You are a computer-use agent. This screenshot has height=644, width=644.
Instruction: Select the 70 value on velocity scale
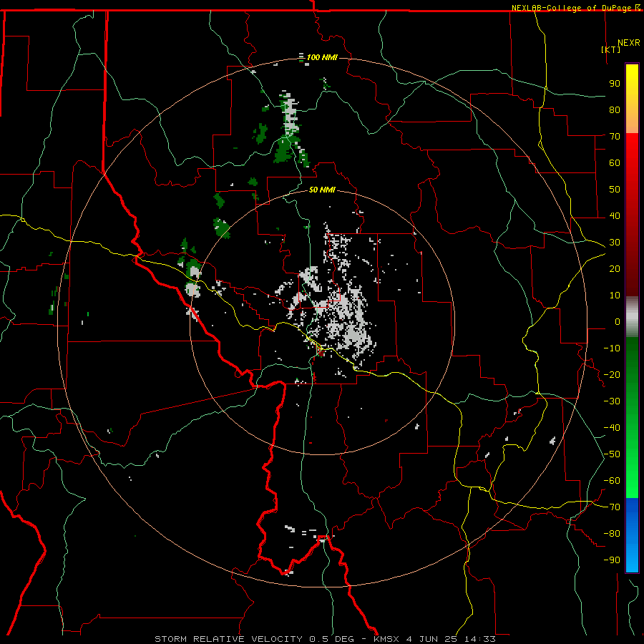click(x=615, y=137)
